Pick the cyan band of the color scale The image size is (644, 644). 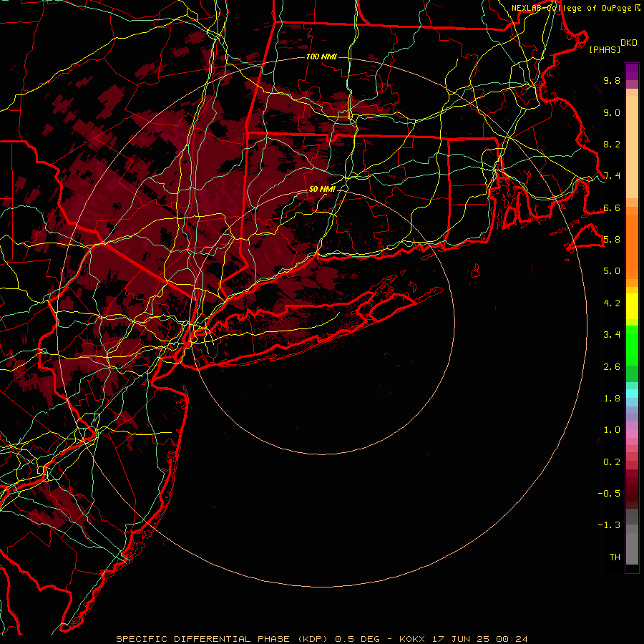click(x=632, y=393)
